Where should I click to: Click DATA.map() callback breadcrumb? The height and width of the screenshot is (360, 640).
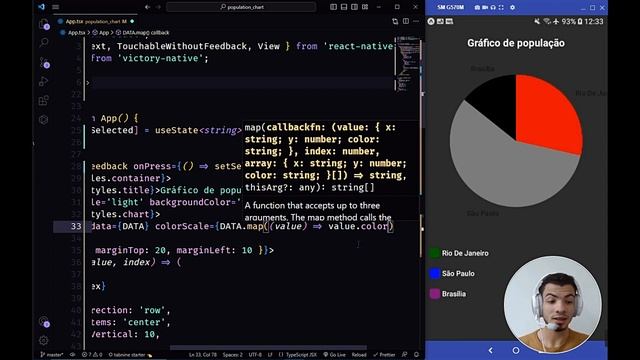(x=146, y=33)
